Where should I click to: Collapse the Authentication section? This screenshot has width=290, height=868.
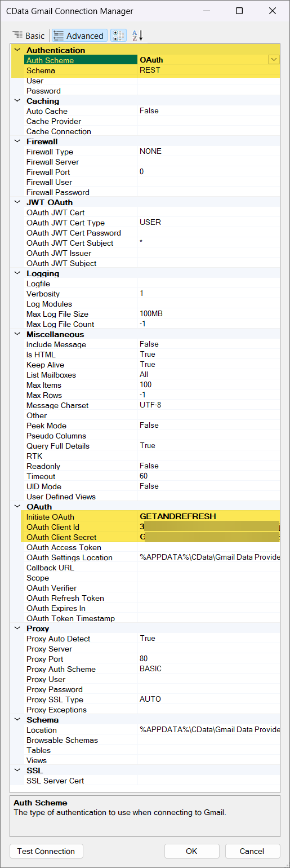pos(17,50)
